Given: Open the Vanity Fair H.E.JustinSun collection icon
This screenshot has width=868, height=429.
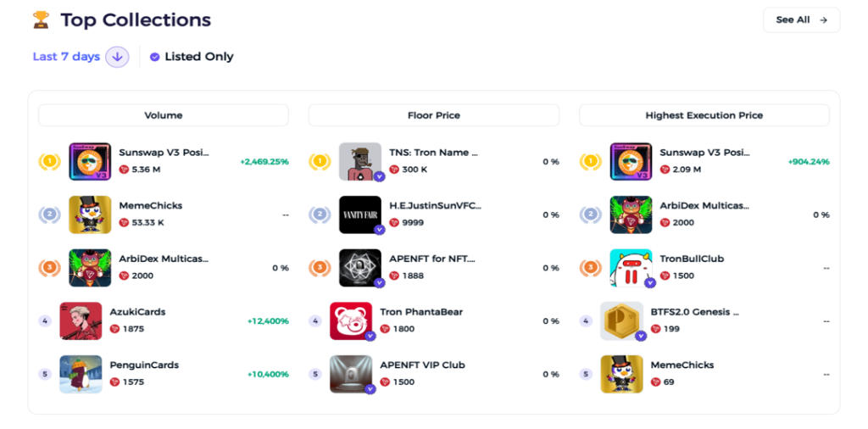Looking at the screenshot, I should pos(360,214).
